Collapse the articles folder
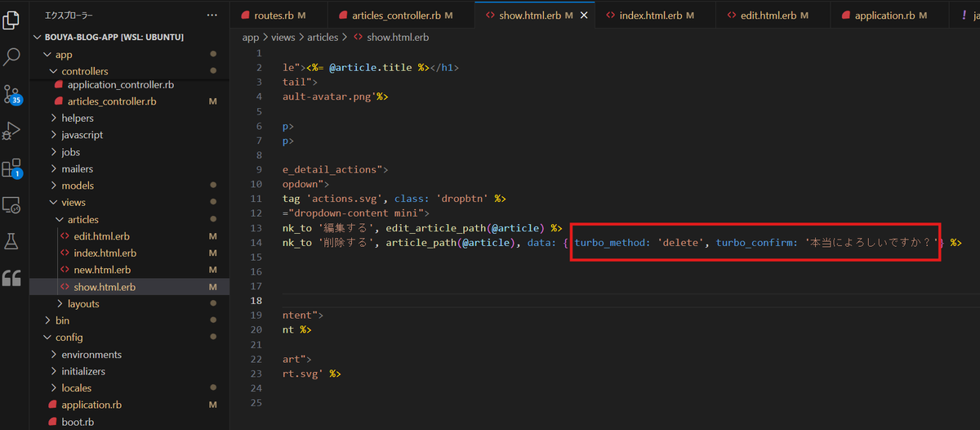This screenshot has width=980, height=430. click(x=60, y=220)
